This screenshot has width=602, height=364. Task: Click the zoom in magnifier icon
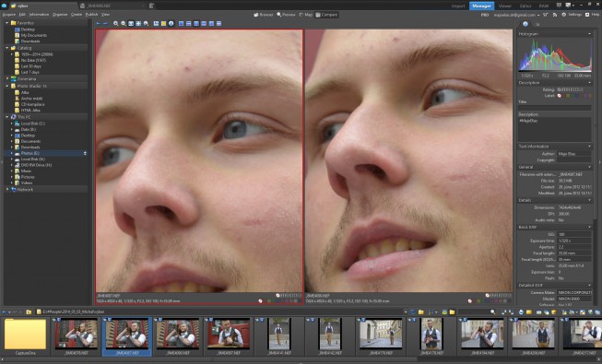pyautogui.click(x=116, y=23)
